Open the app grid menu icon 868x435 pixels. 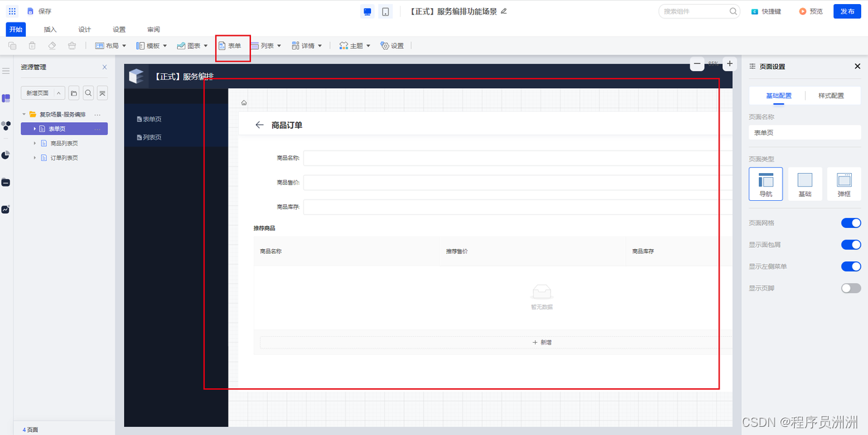coord(12,11)
